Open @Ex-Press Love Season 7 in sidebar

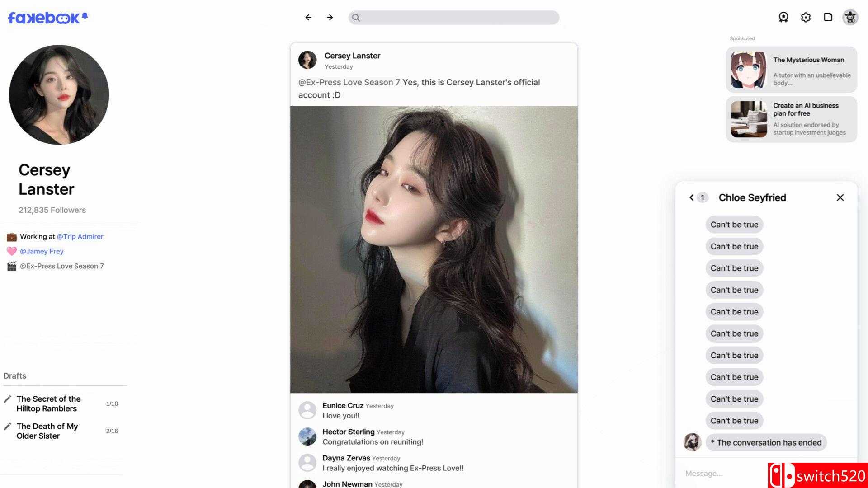62,266
